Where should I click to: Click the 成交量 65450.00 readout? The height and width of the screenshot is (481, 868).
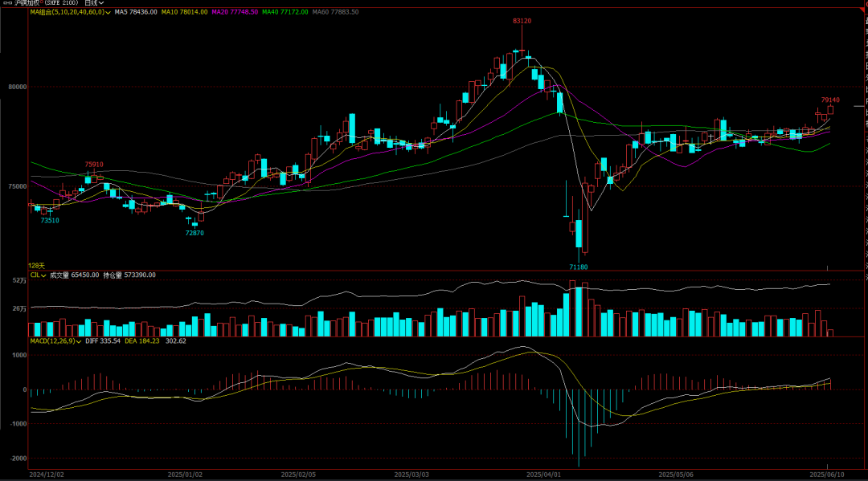coord(74,275)
